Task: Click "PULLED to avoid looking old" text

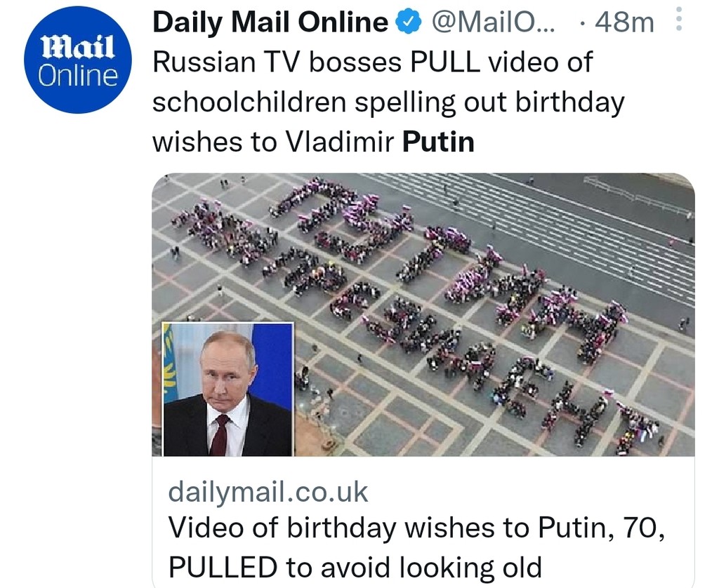Action: pyautogui.click(x=355, y=566)
